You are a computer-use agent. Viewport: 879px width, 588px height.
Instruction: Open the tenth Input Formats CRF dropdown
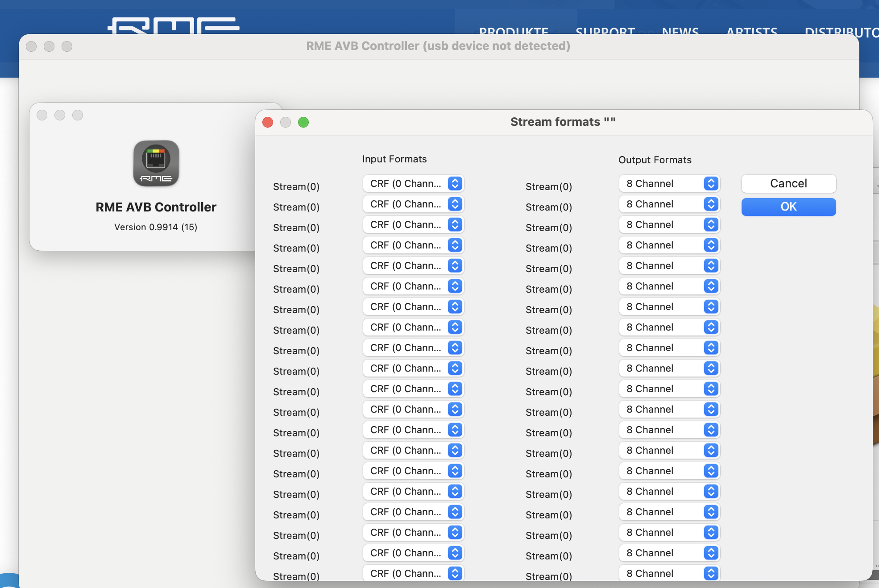click(x=413, y=368)
